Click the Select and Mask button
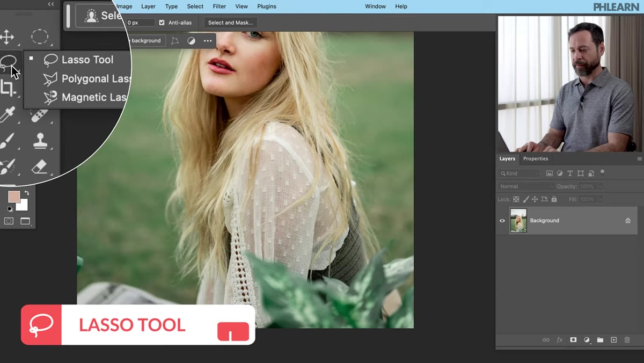This screenshot has width=644, height=363. coord(230,23)
